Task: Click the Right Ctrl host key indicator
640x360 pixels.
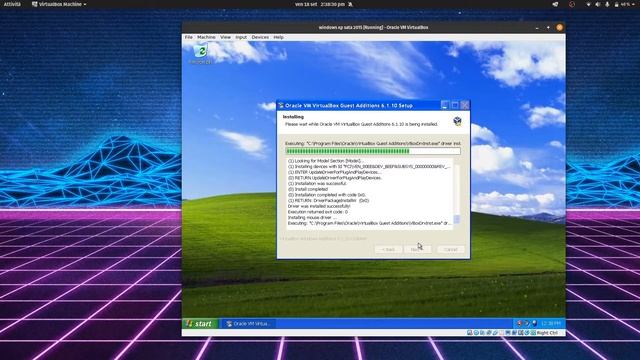Action: click(x=547, y=333)
